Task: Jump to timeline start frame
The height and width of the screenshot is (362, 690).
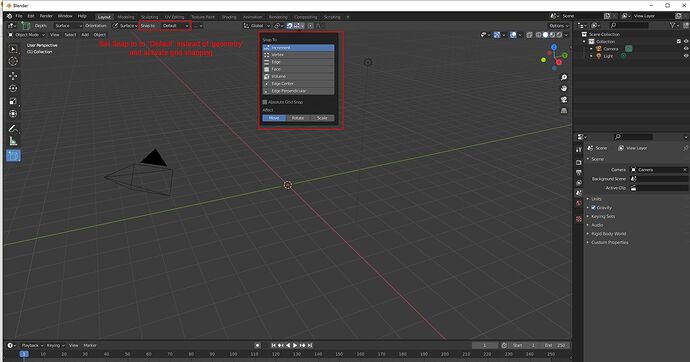Action: (x=273, y=346)
